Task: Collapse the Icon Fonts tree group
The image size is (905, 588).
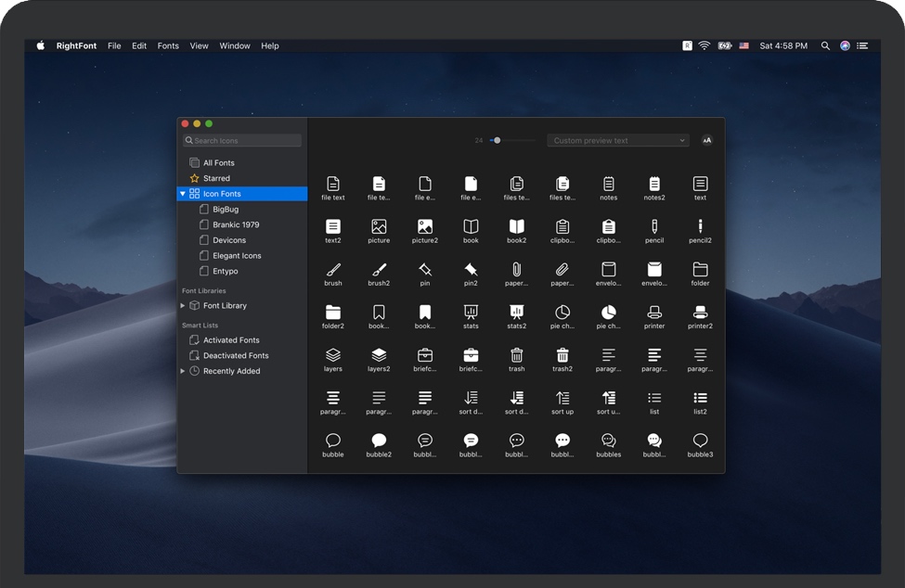Action: [183, 194]
